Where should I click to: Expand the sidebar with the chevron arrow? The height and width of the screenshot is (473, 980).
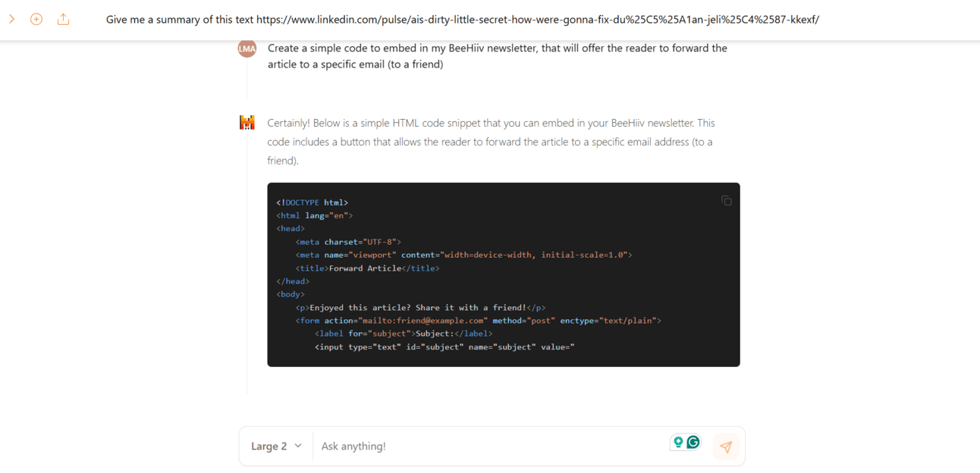point(11,19)
